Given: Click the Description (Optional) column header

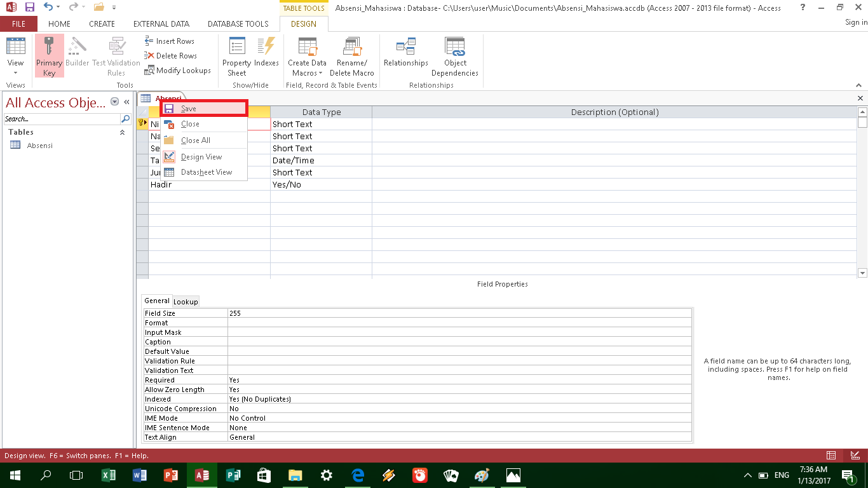Looking at the screenshot, I should (x=614, y=112).
